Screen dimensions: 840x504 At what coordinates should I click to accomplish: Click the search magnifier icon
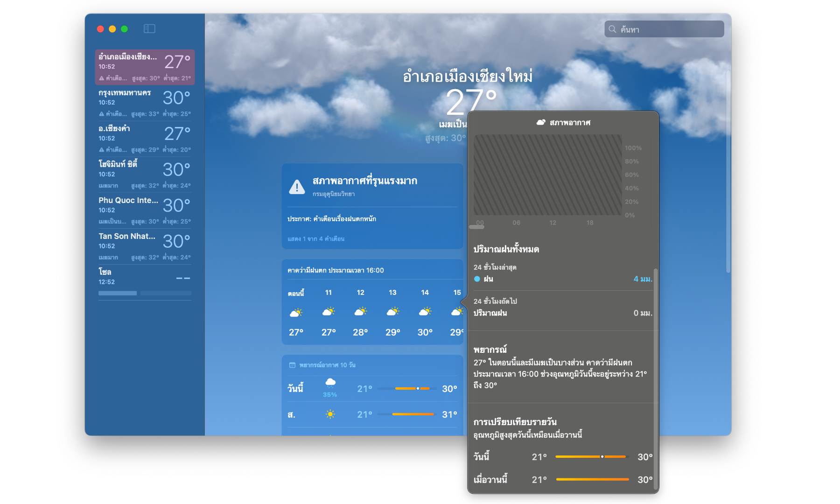[x=612, y=29]
